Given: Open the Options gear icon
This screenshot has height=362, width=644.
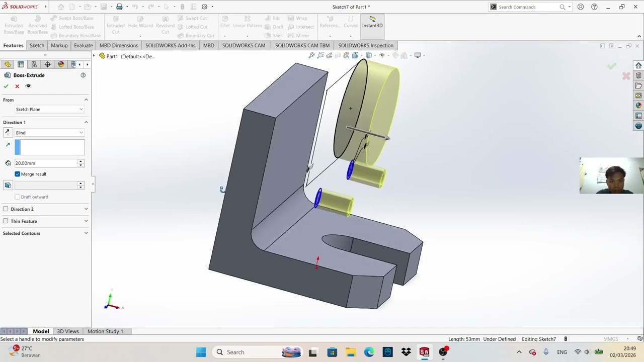Looking at the screenshot, I should pos(205,7).
